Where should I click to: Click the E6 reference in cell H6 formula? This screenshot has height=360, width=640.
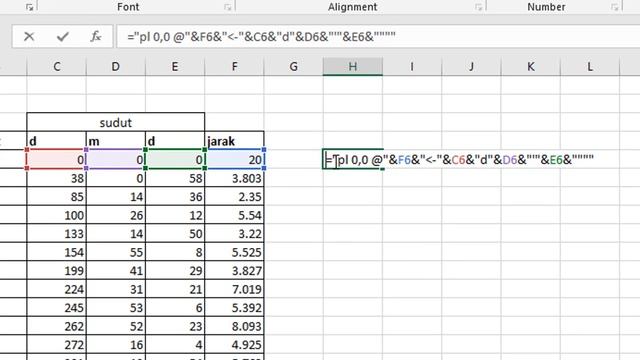pyautogui.click(x=556, y=160)
